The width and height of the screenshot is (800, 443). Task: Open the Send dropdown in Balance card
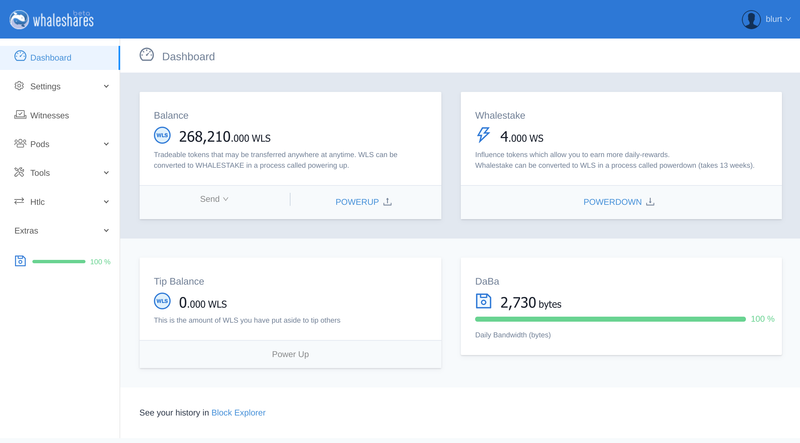coord(214,200)
